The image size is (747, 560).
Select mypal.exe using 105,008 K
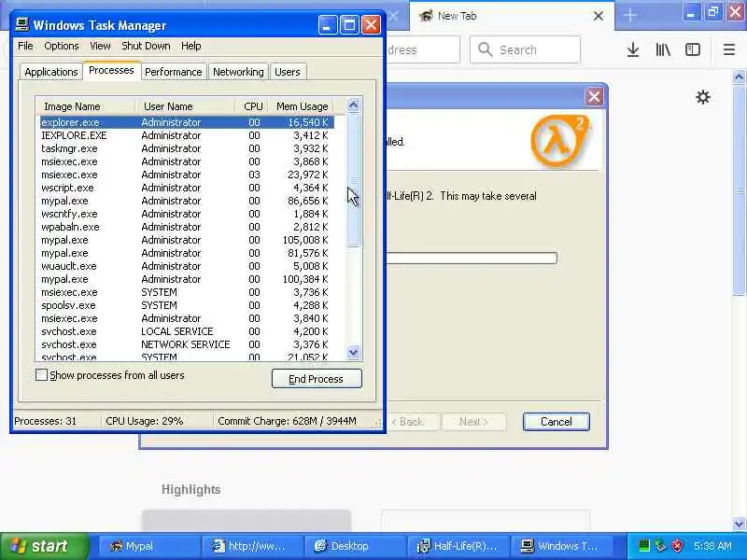tap(187, 240)
